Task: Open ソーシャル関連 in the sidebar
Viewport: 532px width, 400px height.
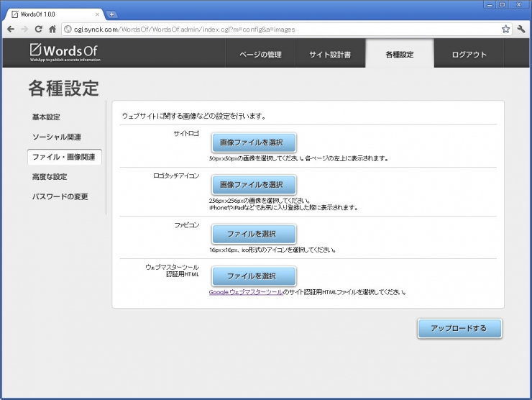Action: (57, 137)
